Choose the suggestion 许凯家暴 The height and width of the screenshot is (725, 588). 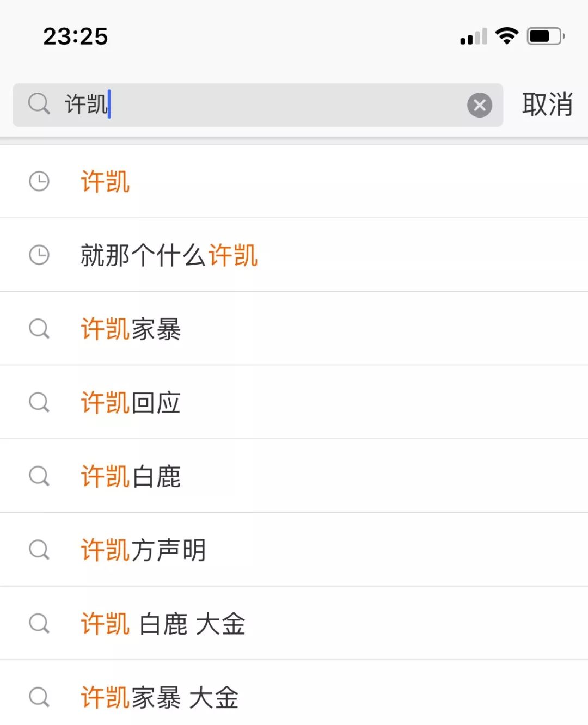point(294,329)
